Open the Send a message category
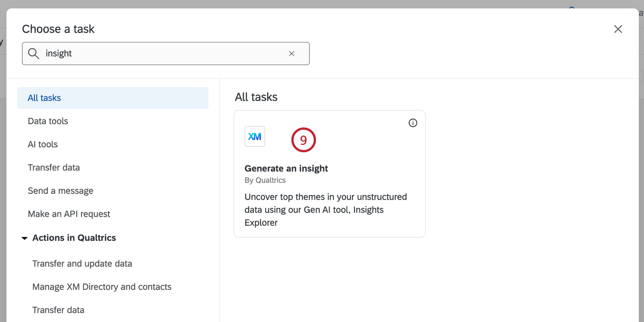Screen dimensions: 644x322 coord(61,191)
